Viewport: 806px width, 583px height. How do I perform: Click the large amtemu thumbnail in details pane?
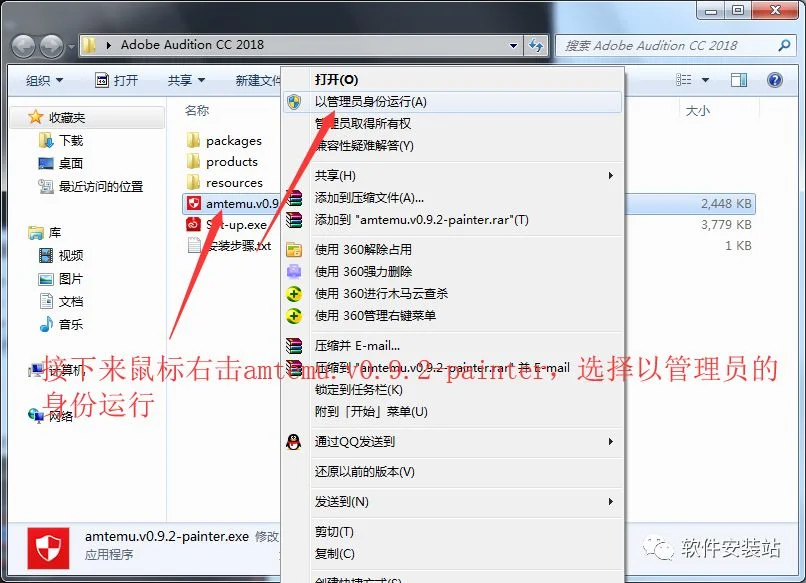(x=48, y=548)
